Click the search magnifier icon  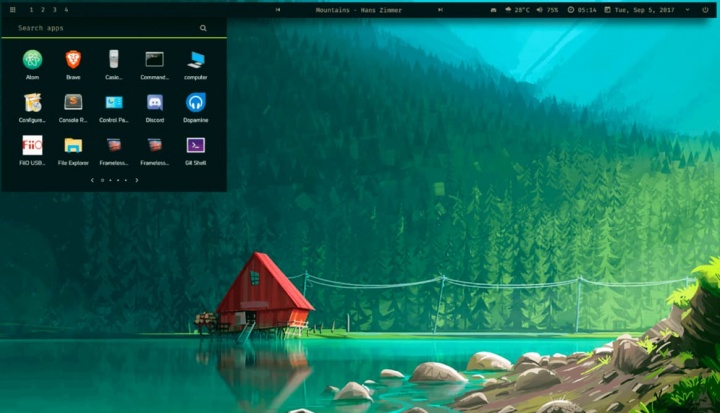click(204, 28)
